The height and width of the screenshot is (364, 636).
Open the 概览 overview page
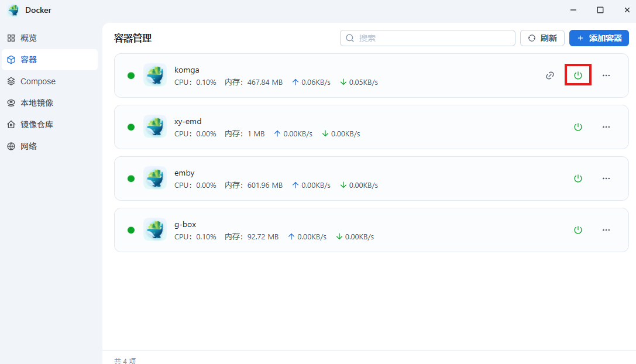[x=50, y=38]
